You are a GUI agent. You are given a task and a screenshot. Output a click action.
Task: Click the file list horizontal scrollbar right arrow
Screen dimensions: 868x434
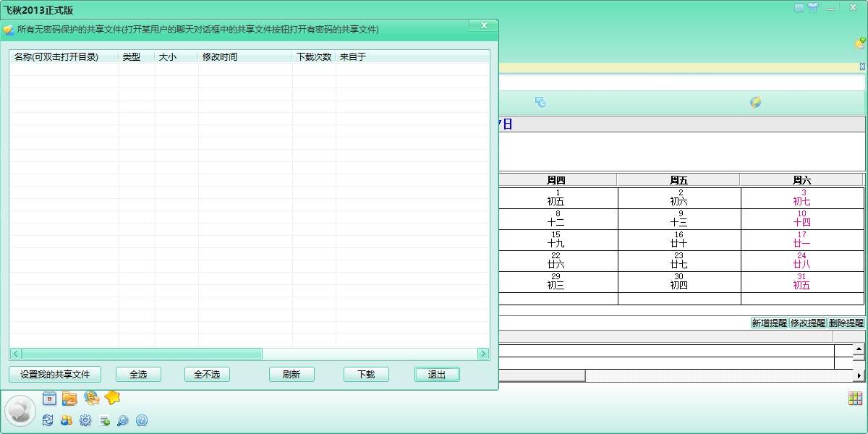point(483,354)
